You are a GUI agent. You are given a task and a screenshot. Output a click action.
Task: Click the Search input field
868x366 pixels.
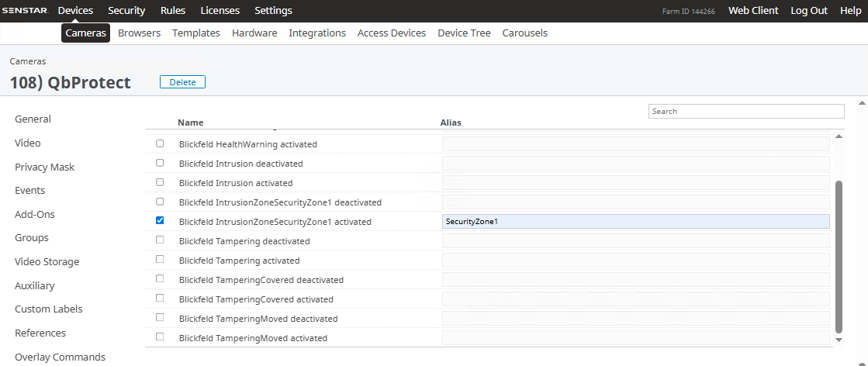(x=745, y=112)
